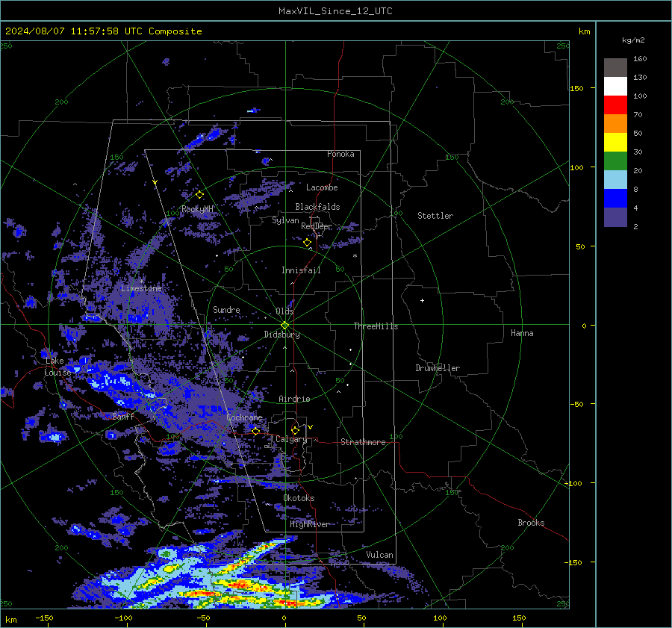Pick the light blue 8-20 legend swatch
The height and width of the screenshot is (628, 672).
615,180
